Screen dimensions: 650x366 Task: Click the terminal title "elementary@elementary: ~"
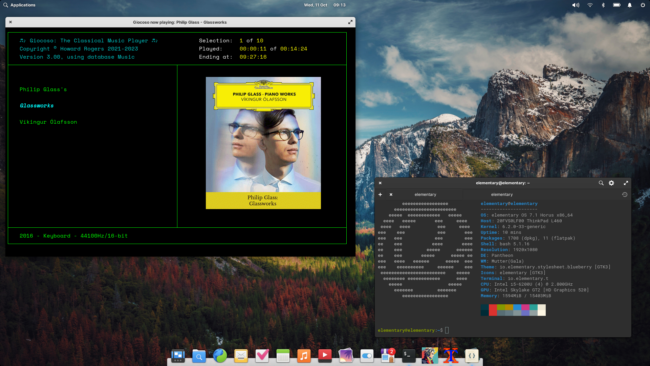point(502,183)
